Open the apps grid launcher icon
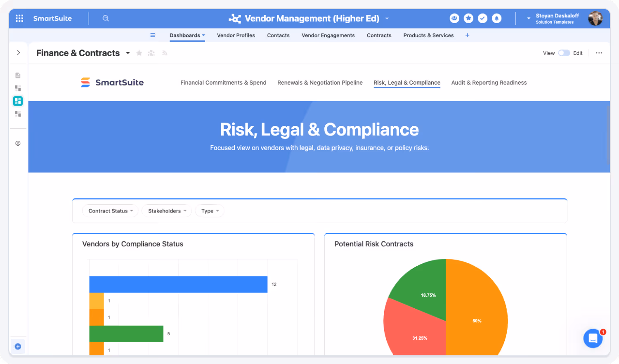619x364 pixels. coord(19,18)
